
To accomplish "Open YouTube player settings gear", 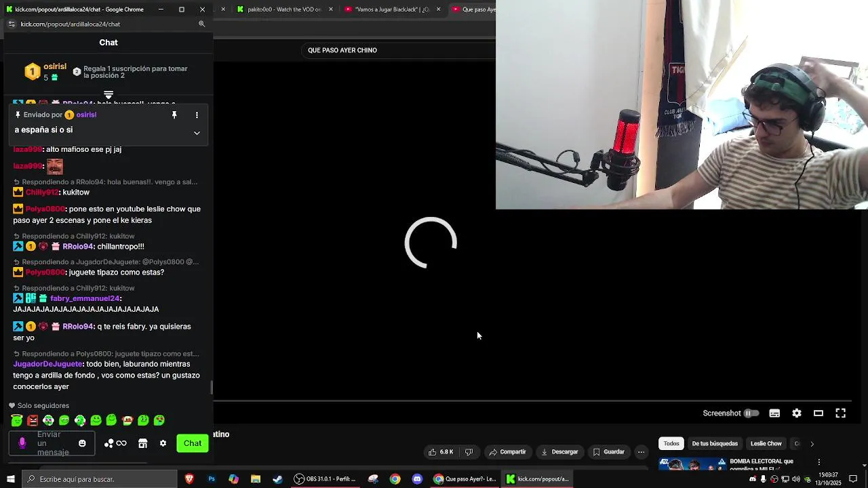I will tap(797, 413).
